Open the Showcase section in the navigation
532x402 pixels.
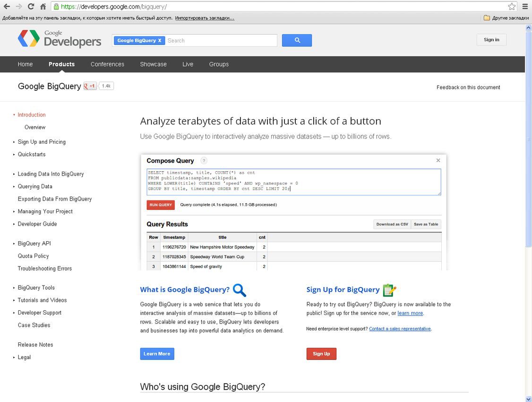(153, 64)
